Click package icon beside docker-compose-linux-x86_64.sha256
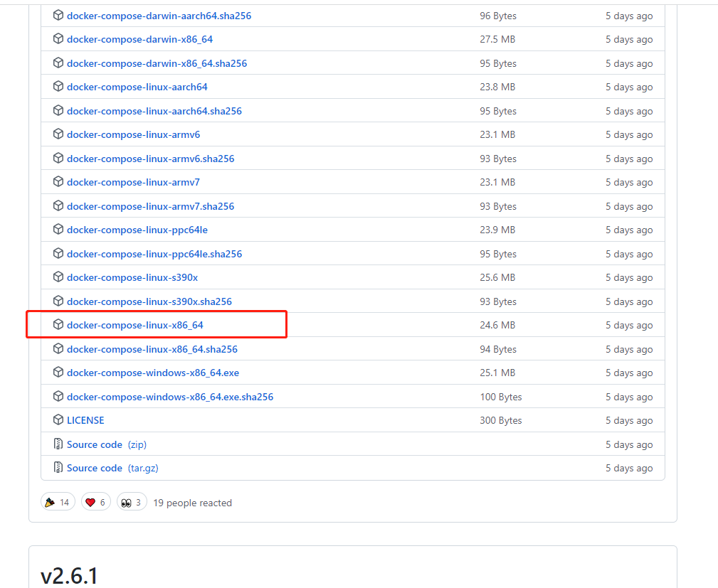The image size is (718, 588). [x=58, y=348]
